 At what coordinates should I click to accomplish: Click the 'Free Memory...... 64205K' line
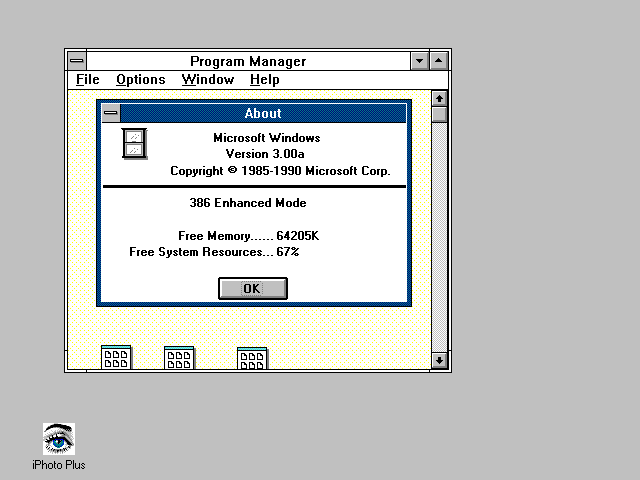249,236
